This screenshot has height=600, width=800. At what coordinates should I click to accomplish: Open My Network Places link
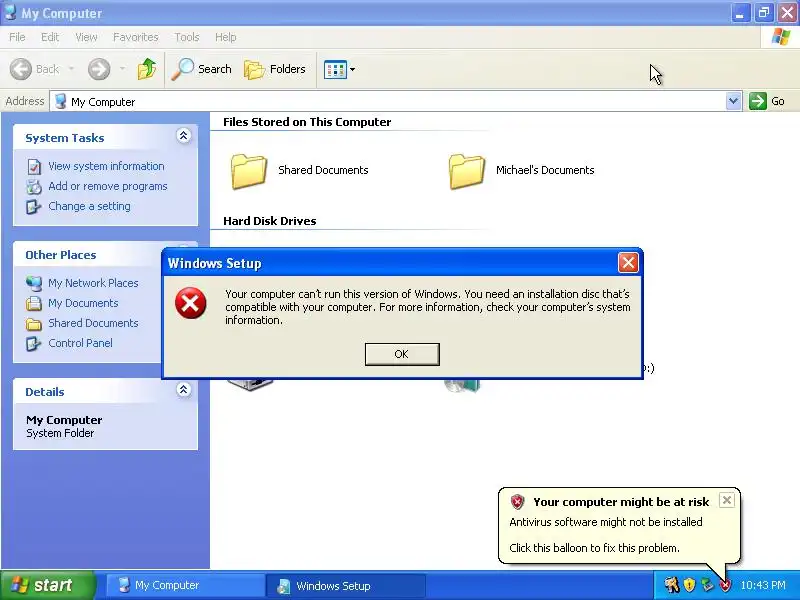tap(93, 283)
